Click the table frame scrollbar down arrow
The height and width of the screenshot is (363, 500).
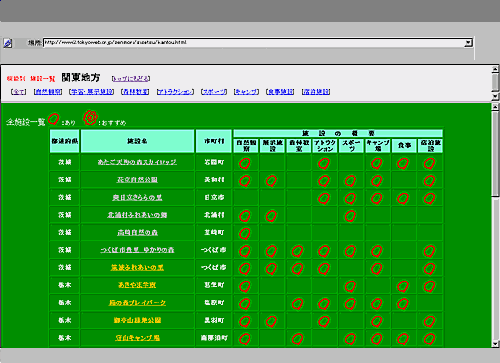coord(495,344)
